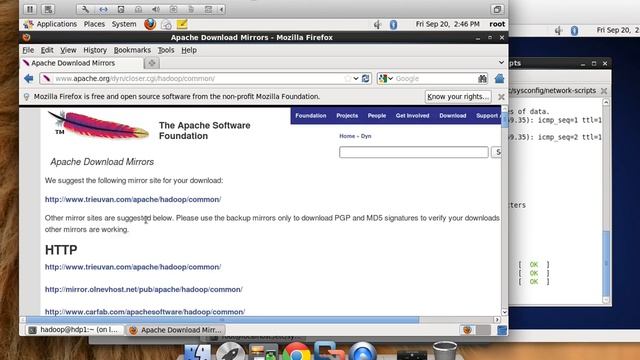Click the Apache feather logo

click(x=98, y=125)
